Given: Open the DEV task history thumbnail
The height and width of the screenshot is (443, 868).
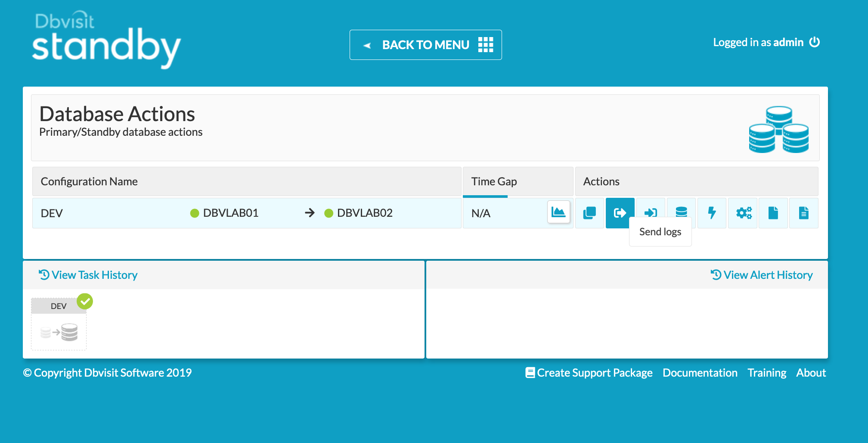Looking at the screenshot, I should tap(59, 324).
